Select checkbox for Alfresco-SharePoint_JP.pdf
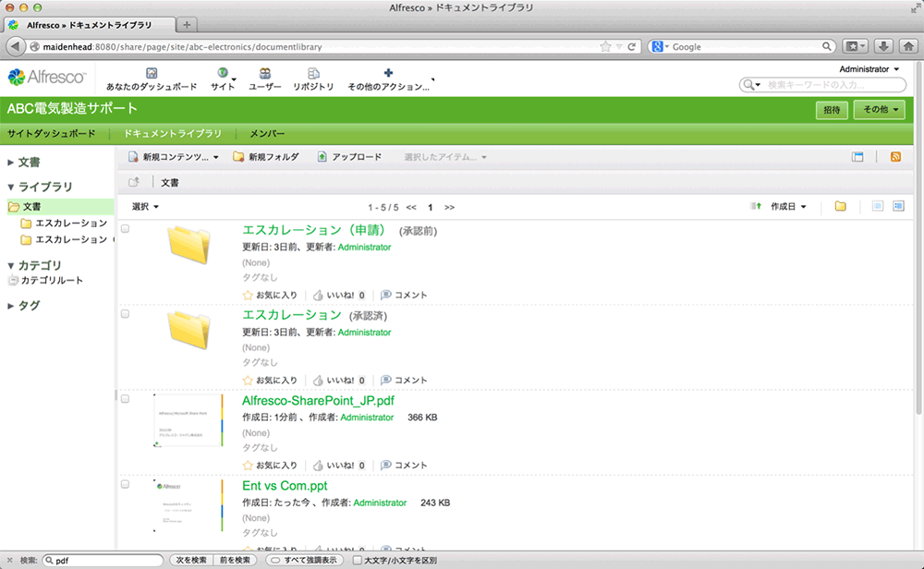Screen dimensions: 924x569 point(125,399)
